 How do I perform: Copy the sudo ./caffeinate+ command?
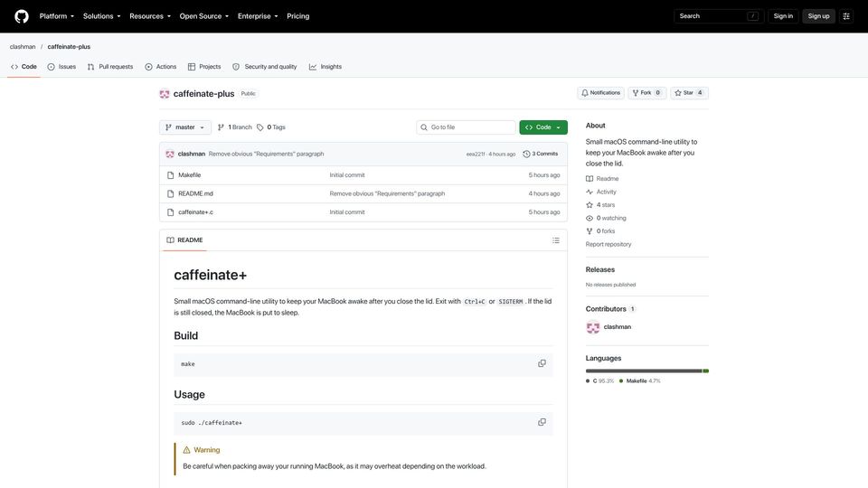tap(542, 422)
